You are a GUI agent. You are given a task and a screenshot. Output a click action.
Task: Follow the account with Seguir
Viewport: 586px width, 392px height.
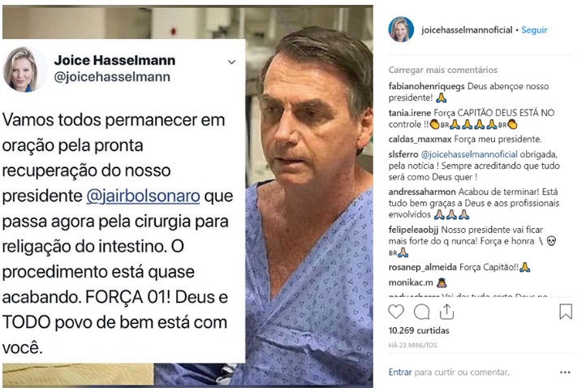pos(534,30)
